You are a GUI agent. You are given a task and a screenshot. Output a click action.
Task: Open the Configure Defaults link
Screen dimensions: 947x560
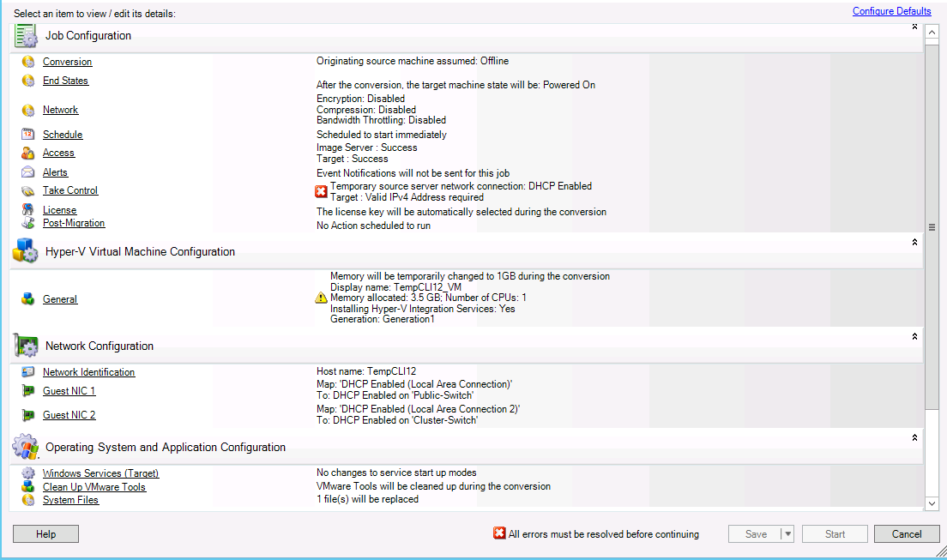891,11
